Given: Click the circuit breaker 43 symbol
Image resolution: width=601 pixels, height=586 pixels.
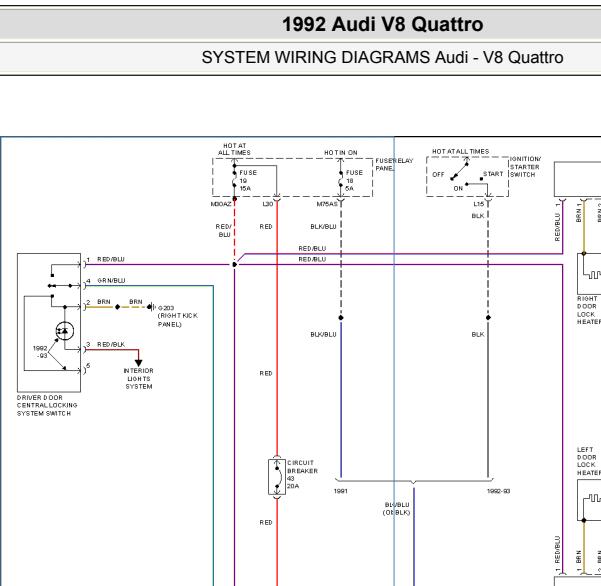Looking at the screenshot, I should [x=277, y=477].
